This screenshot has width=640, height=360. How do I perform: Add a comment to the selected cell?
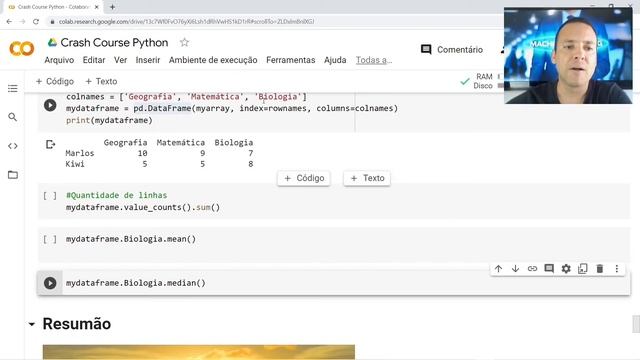click(549, 269)
